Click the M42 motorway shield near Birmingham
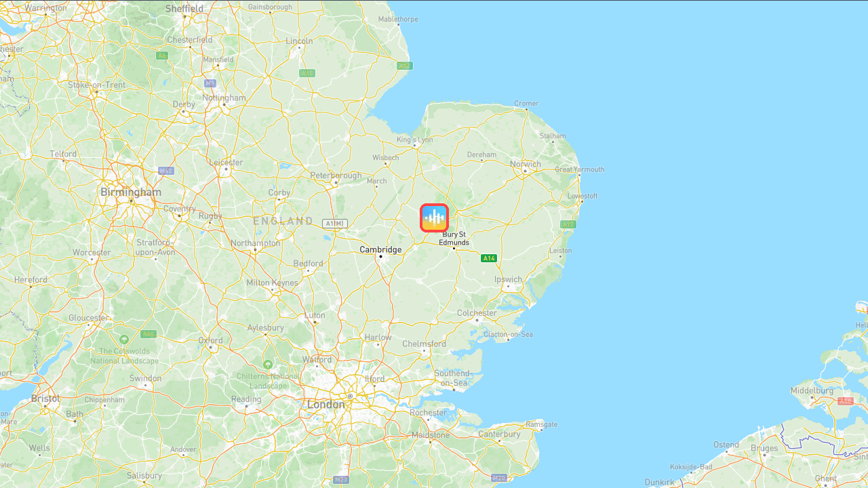 (x=166, y=171)
